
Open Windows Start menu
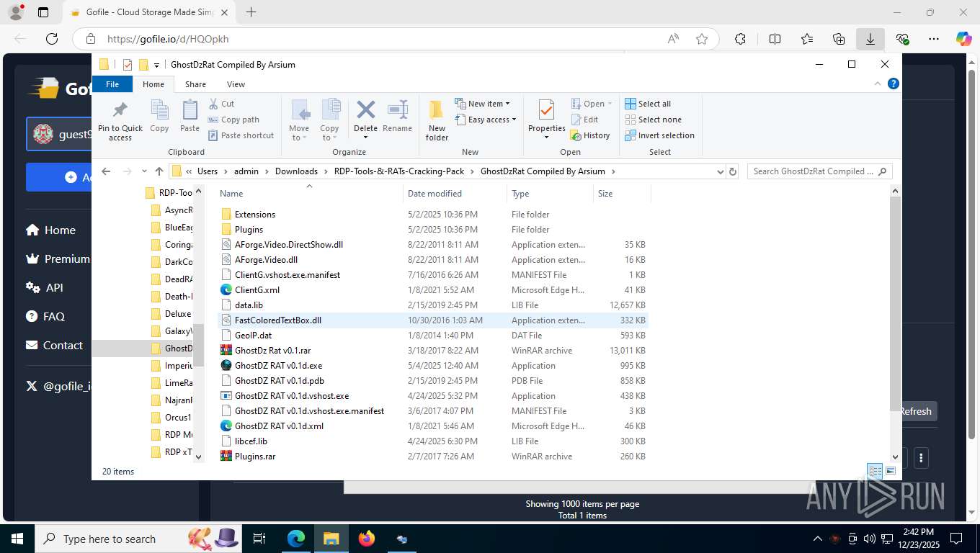[17, 539]
